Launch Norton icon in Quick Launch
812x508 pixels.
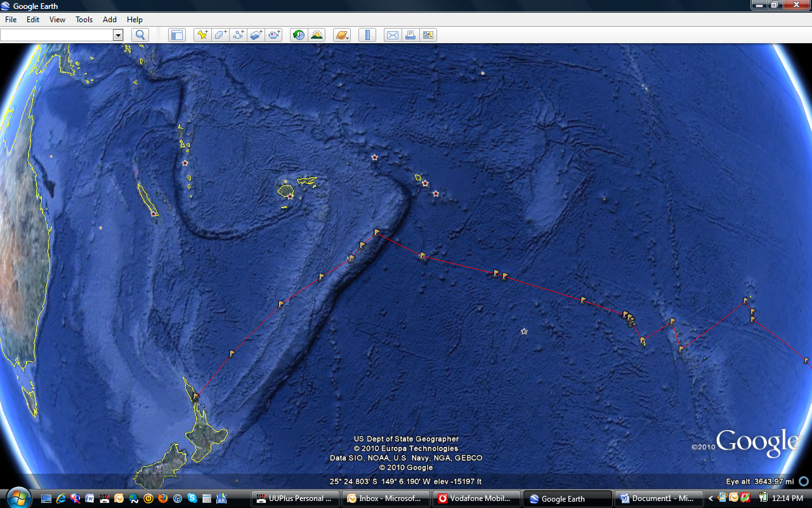tap(148, 498)
